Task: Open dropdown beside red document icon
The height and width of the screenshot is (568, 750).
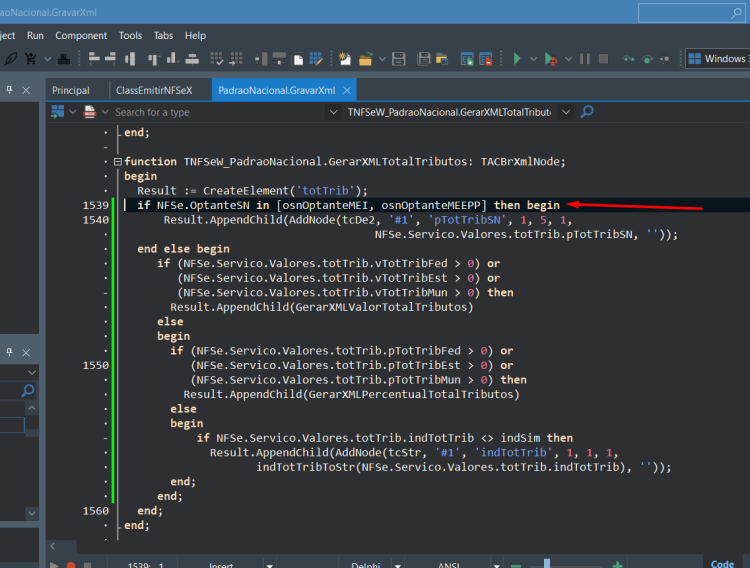Action: click(x=105, y=112)
